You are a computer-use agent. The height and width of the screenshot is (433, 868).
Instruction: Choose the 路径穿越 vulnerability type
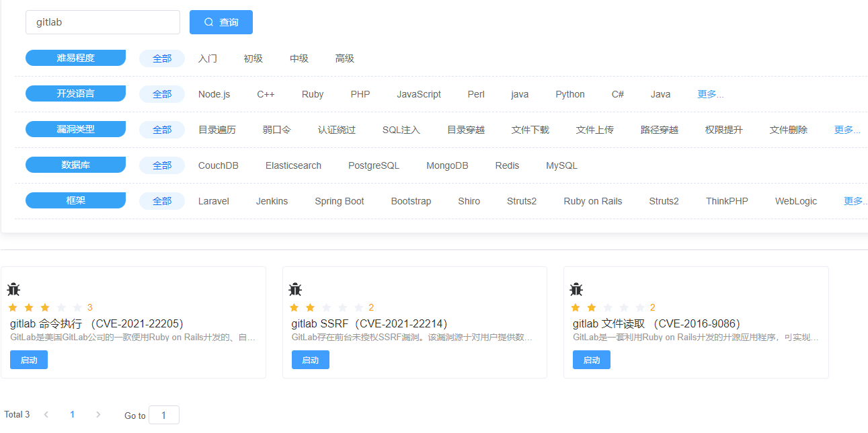coord(660,130)
